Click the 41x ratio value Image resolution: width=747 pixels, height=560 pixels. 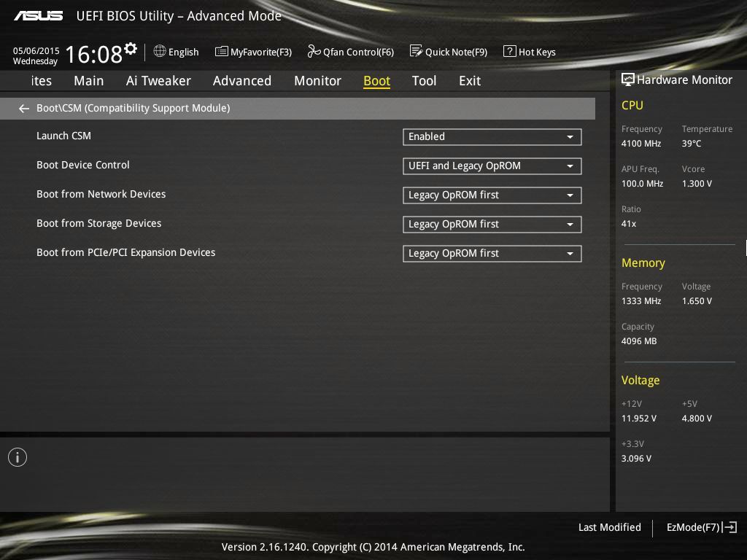(629, 223)
